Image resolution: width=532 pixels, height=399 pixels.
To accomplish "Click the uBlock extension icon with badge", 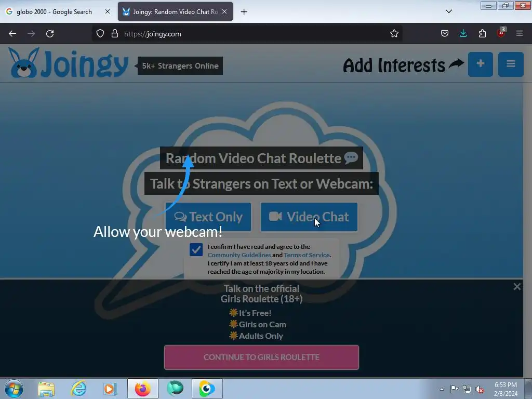I will pyautogui.click(x=501, y=33).
